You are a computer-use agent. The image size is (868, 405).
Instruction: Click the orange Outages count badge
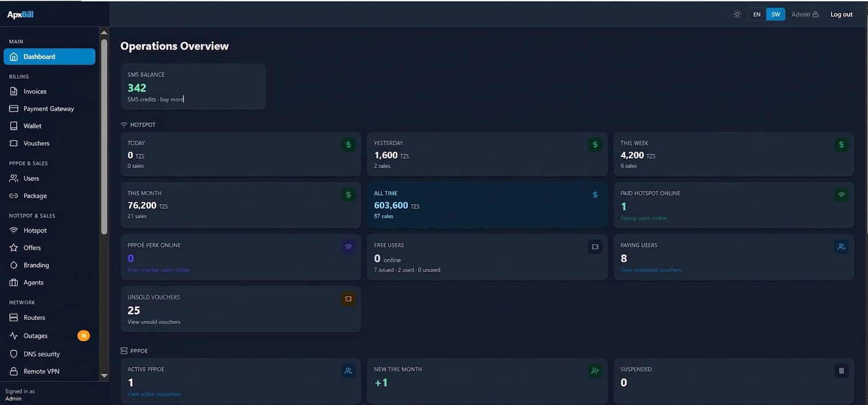coord(83,336)
